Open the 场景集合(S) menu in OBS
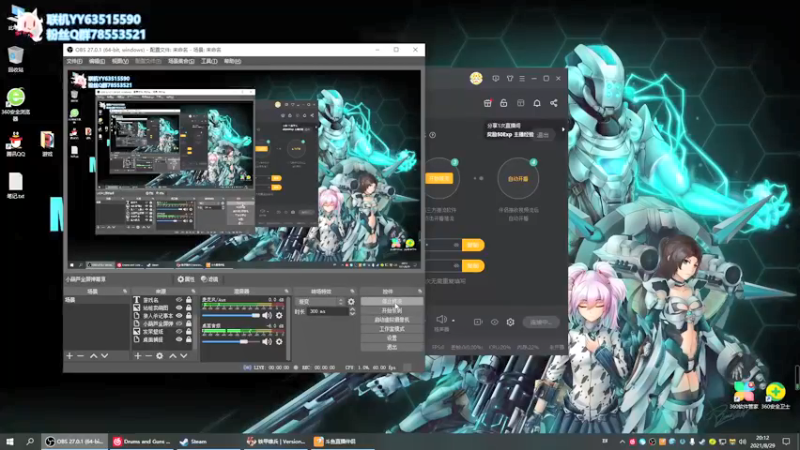 click(181, 61)
